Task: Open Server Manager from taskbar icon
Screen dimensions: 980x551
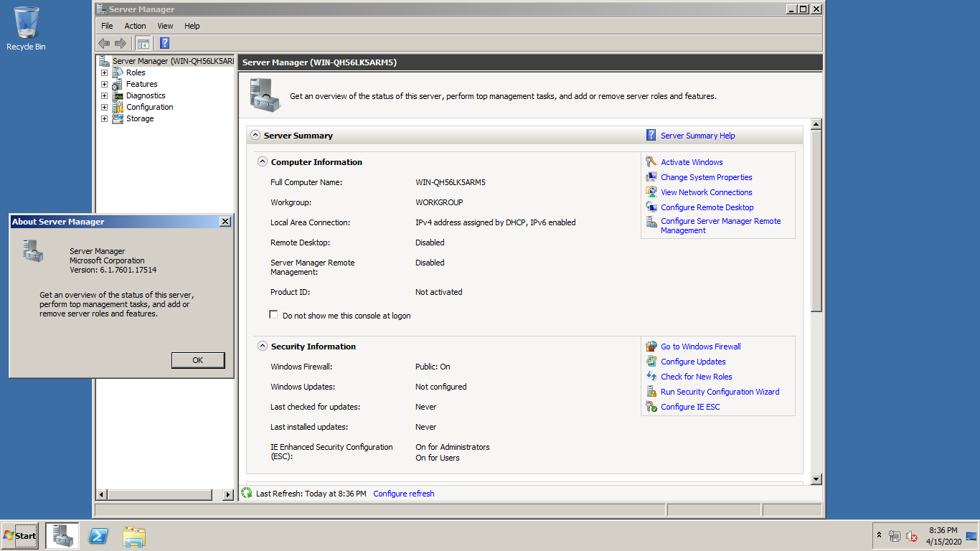Action: [x=62, y=536]
